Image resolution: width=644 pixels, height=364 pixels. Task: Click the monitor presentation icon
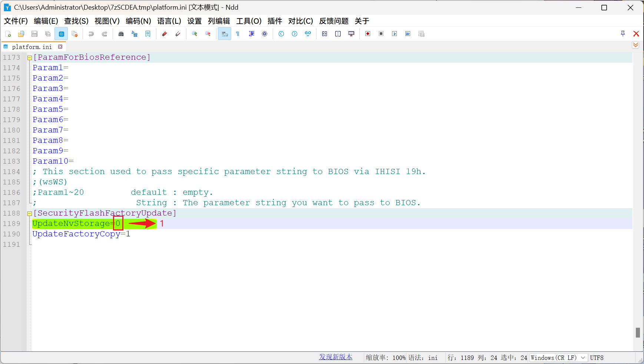tap(351, 34)
